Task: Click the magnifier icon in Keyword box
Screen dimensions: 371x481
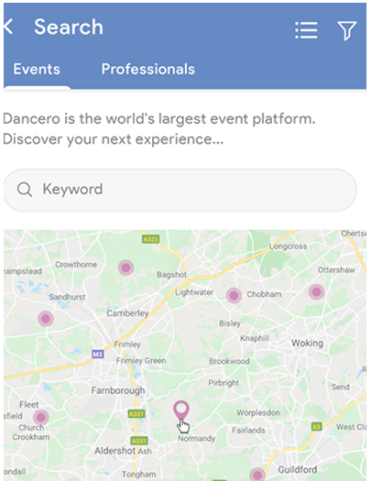Action: 25,190
